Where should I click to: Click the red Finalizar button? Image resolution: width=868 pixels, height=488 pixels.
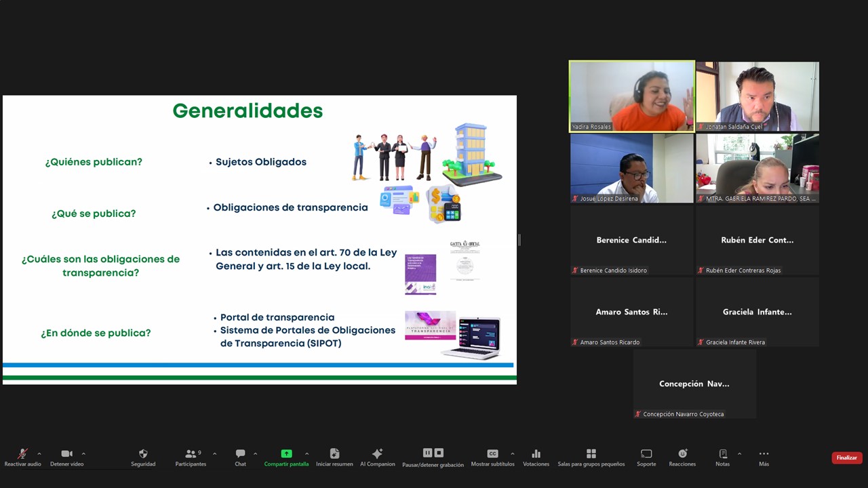(846, 457)
